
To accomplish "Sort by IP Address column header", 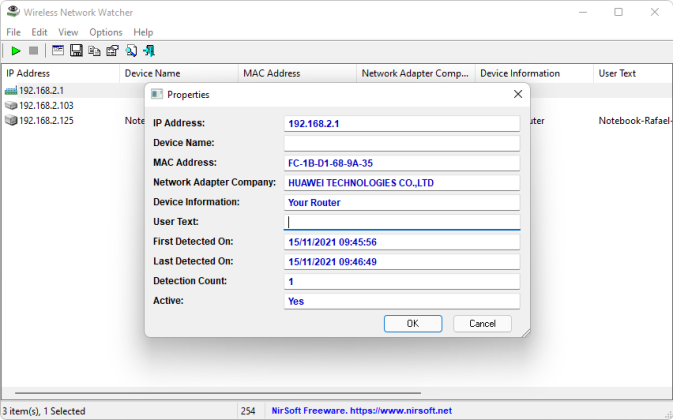I will point(61,73).
